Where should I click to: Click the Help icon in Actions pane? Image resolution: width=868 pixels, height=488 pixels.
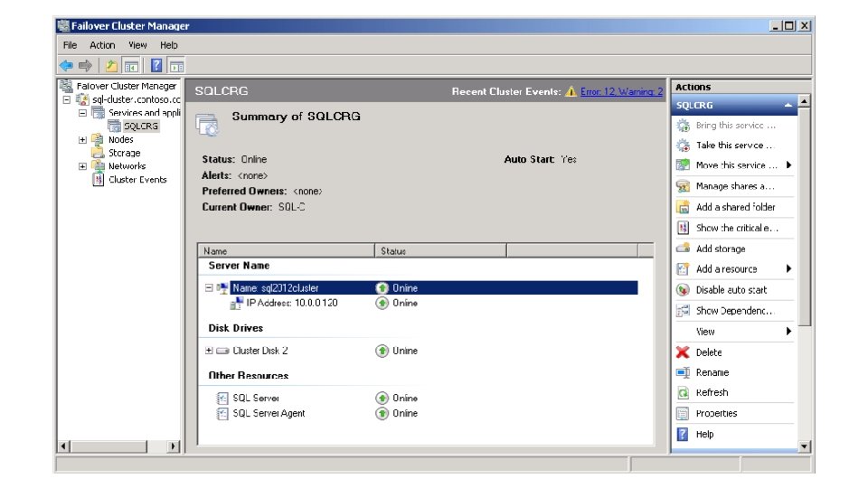click(684, 434)
